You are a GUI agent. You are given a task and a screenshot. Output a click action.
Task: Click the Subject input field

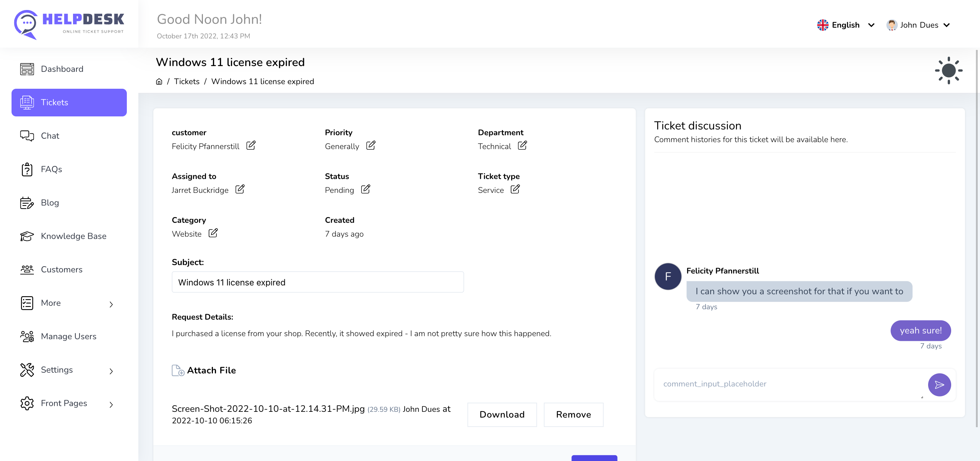318,282
